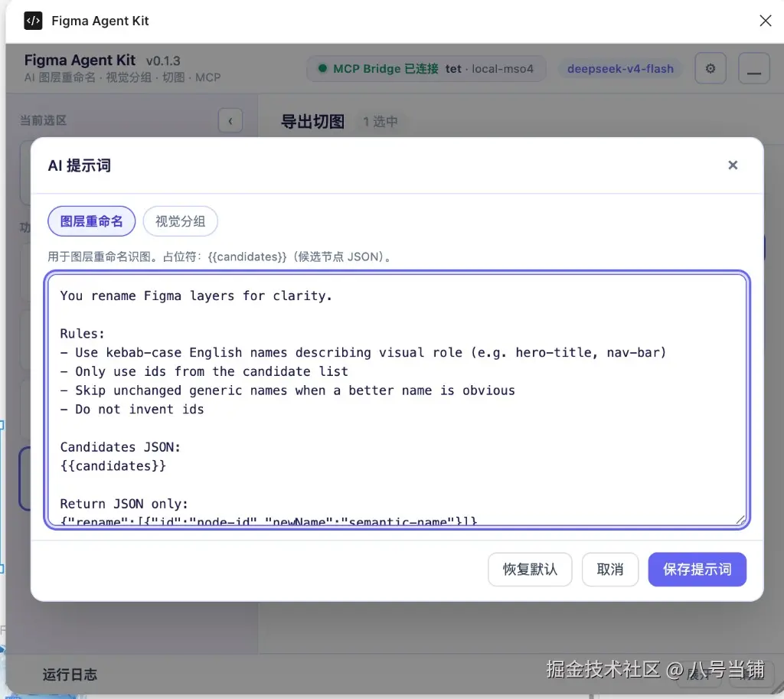Click the 取消 button
Viewport: 784px width, 699px height.
point(610,569)
